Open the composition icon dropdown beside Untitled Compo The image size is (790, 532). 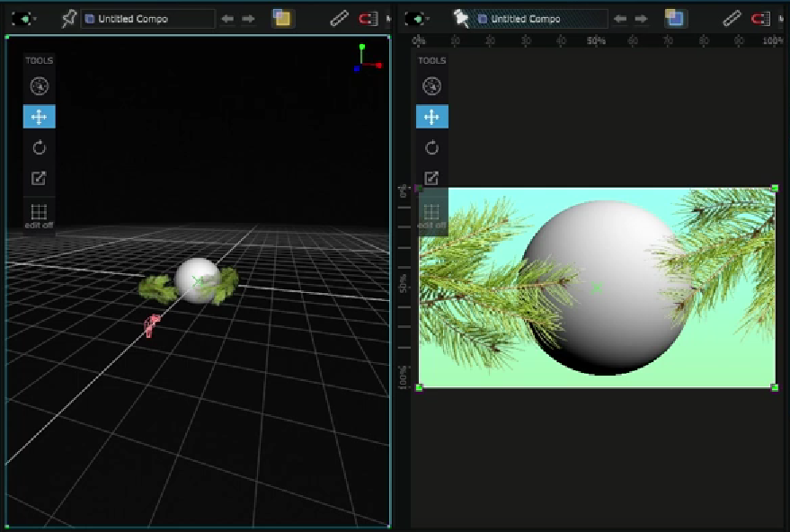pyautogui.click(x=90, y=17)
